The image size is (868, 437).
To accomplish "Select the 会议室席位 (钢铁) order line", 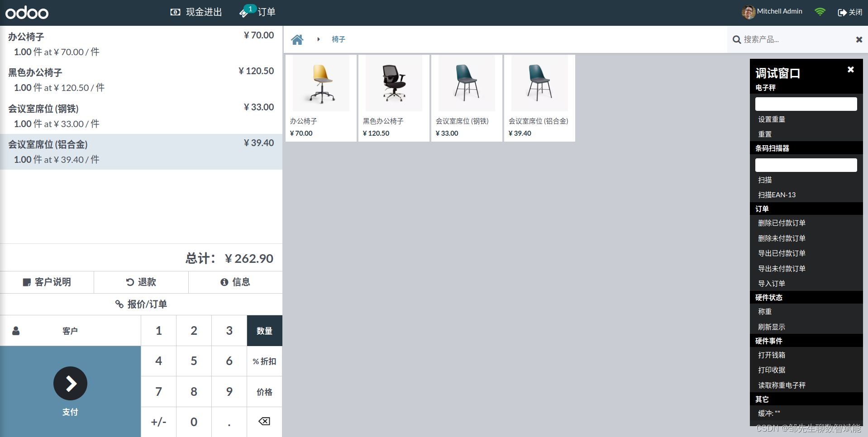I will click(141, 116).
